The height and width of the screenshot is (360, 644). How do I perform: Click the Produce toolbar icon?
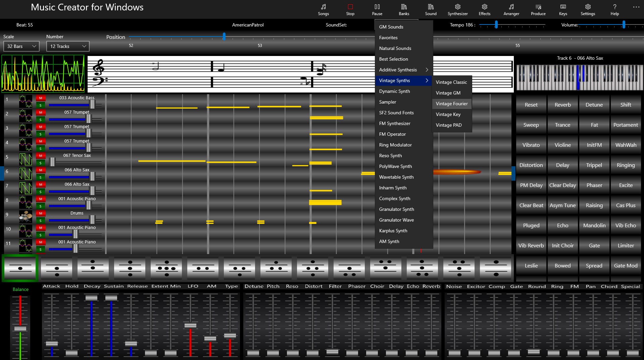coord(538,9)
